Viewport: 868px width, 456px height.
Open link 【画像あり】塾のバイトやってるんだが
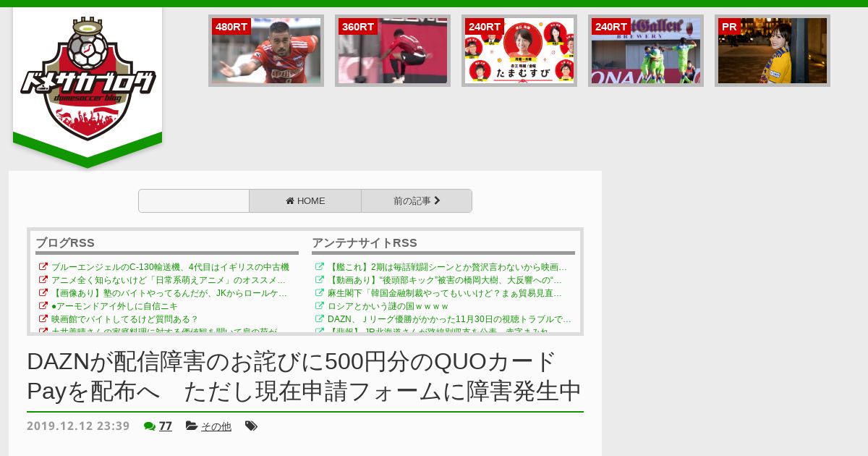click(x=169, y=293)
